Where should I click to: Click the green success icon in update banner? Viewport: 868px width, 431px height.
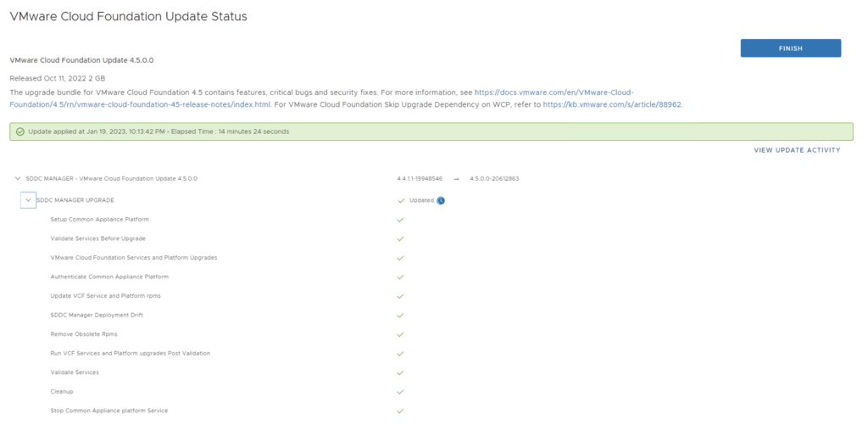point(20,132)
